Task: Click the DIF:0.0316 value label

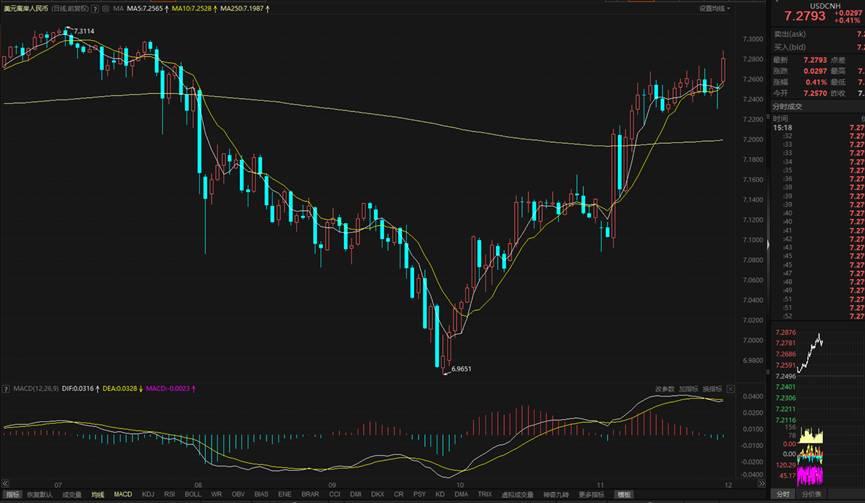Action: (78, 389)
